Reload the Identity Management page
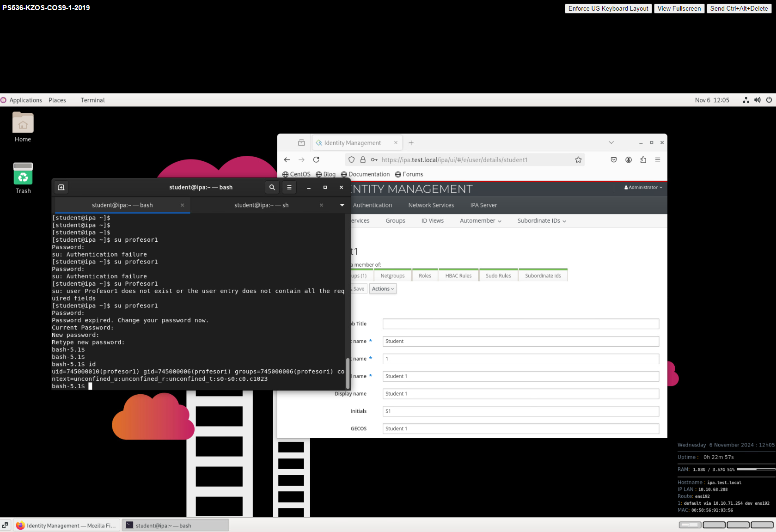Screen dimensions: 776x532 pyautogui.click(x=316, y=160)
